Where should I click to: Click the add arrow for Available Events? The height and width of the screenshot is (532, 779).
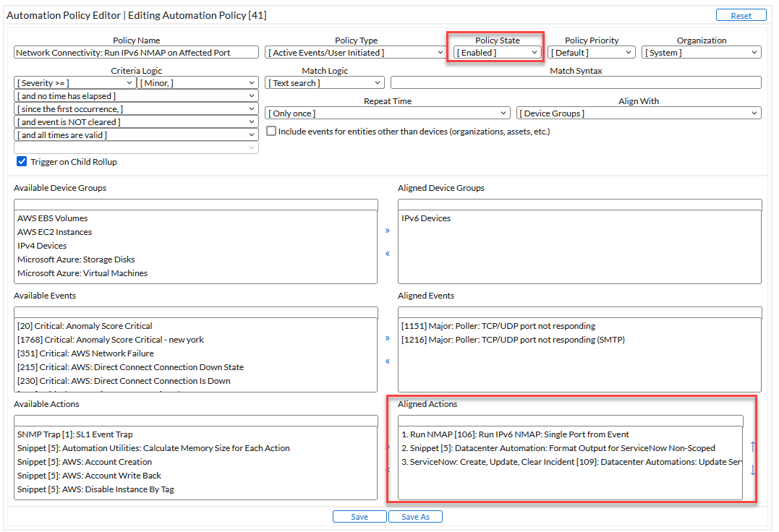pyautogui.click(x=387, y=338)
